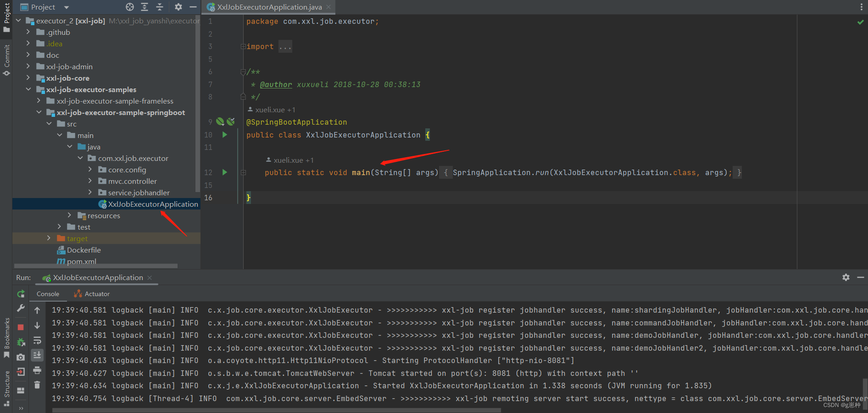Minimize the Run tool window
Screen dimensions: 868x413
[x=861, y=277]
